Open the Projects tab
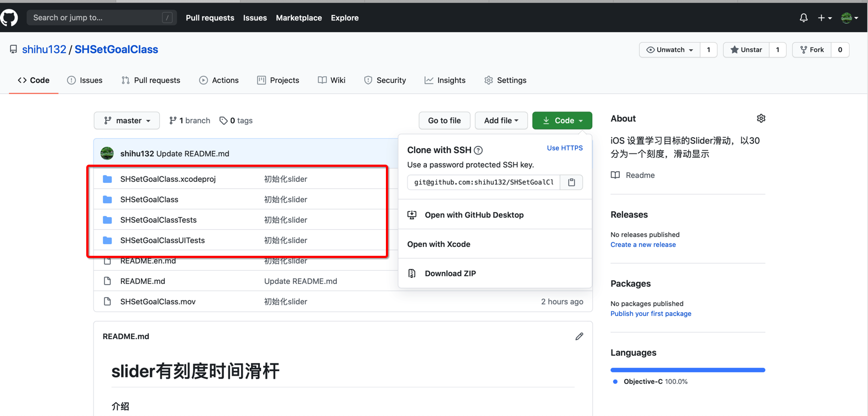The height and width of the screenshot is (416, 868). click(278, 80)
